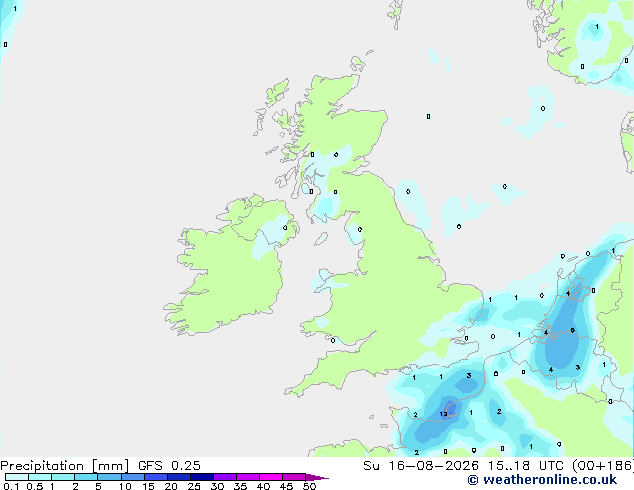Screen dimensions: 634x490
Task: Click the "(00+186)" forecast offset text
Action: click(603, 466)
